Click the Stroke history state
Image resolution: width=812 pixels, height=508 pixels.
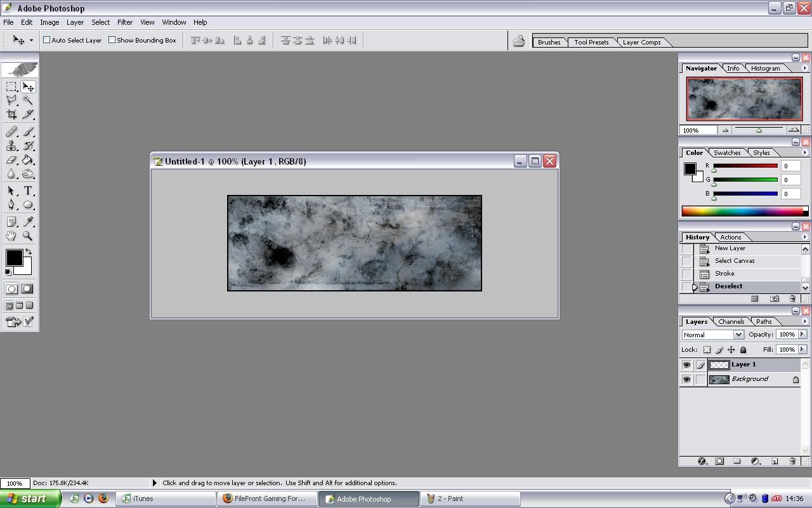point(724,274)
